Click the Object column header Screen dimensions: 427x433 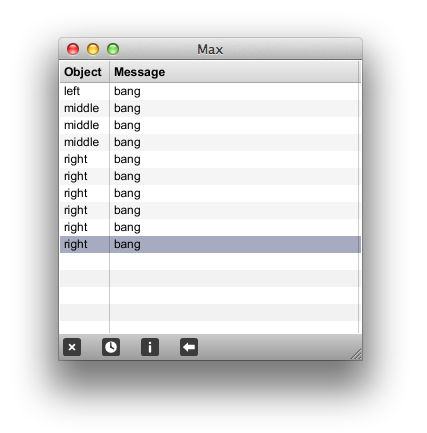click(x=85, y=72)
